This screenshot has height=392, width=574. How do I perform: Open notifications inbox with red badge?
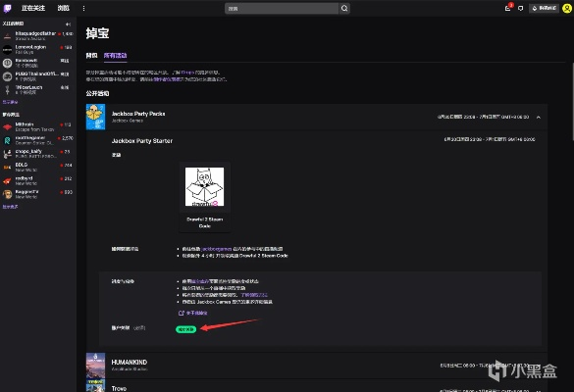click(x=508, y=8)
